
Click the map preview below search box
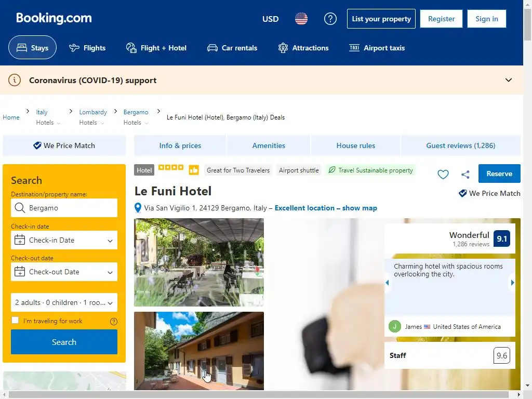click(x=64, y=381)
